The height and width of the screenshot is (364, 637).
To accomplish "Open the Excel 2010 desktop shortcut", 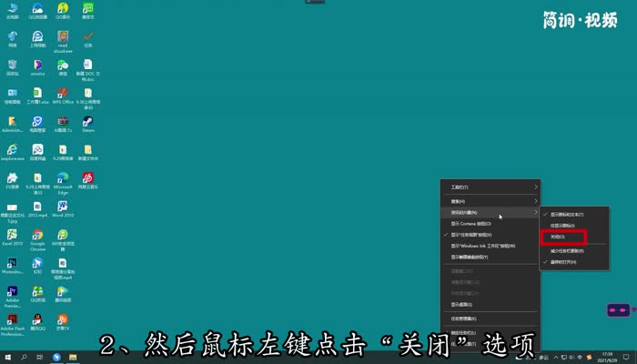I will coord(12,236).
